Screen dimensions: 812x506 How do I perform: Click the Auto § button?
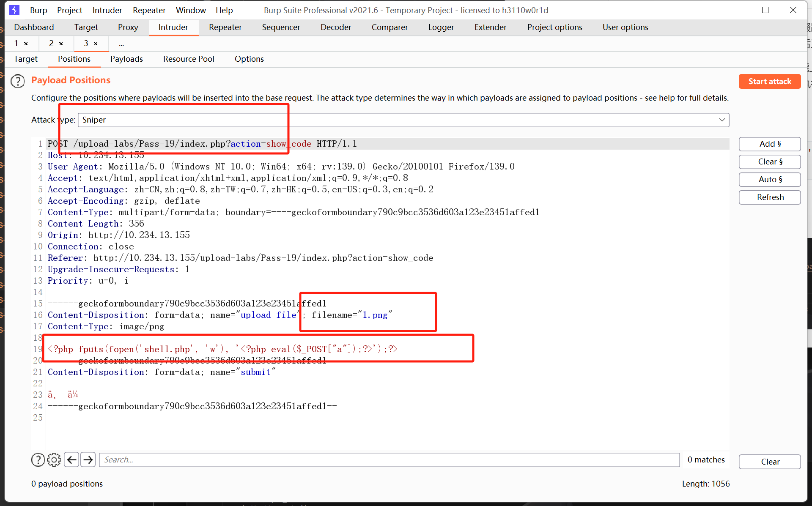tap(770, 180)
